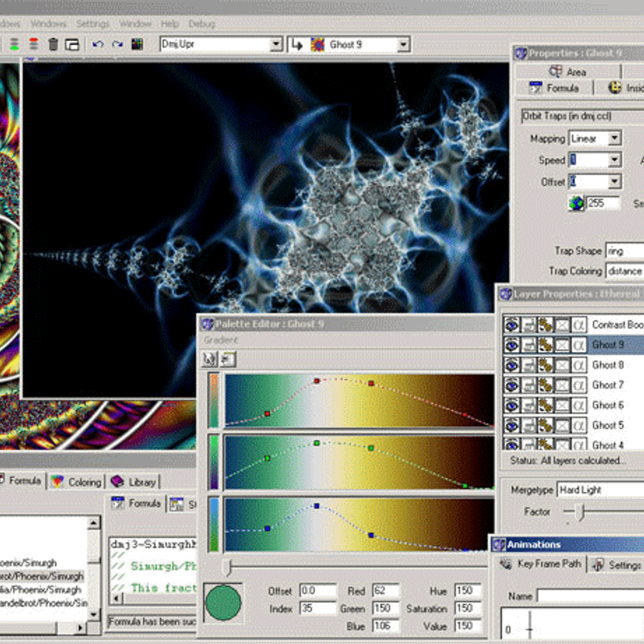Open the fractal file dropdown showing Dmj.Upr
This screenshot has height=644, width=644.
point(277,44)
